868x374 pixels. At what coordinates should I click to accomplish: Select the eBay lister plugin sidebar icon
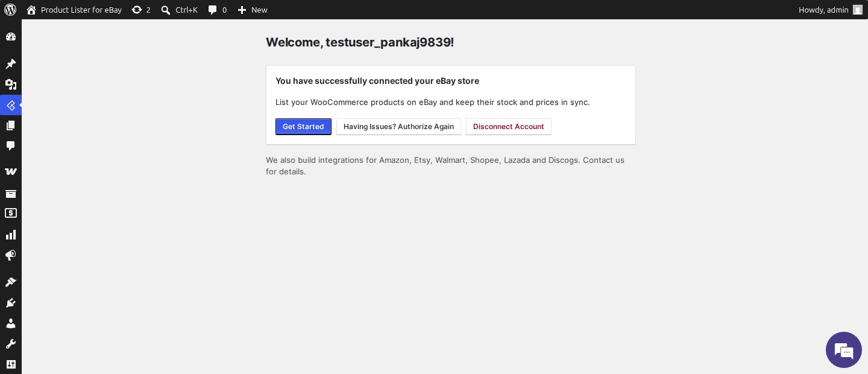point(11,105)
